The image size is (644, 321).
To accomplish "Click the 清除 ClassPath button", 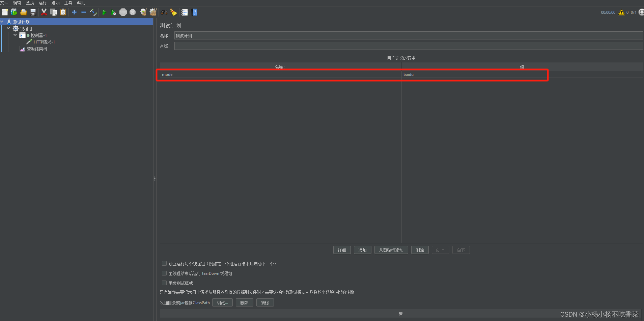I will pos(265,303).
